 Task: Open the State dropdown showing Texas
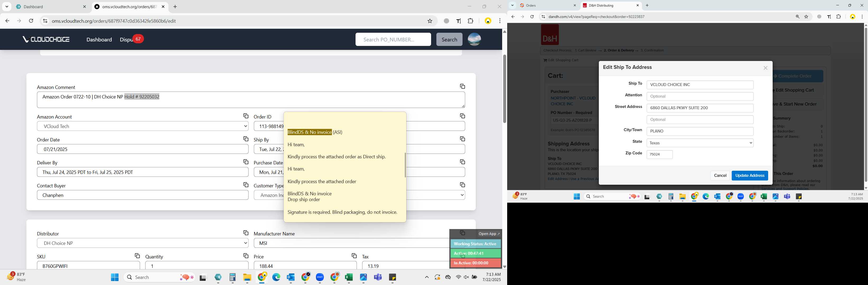[x=700, y=143]
